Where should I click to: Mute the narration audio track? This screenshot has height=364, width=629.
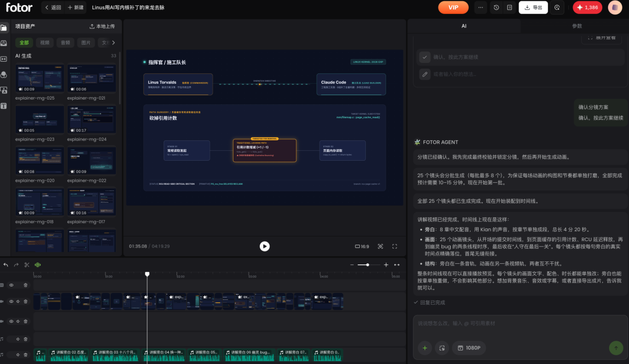pos(18,355)
